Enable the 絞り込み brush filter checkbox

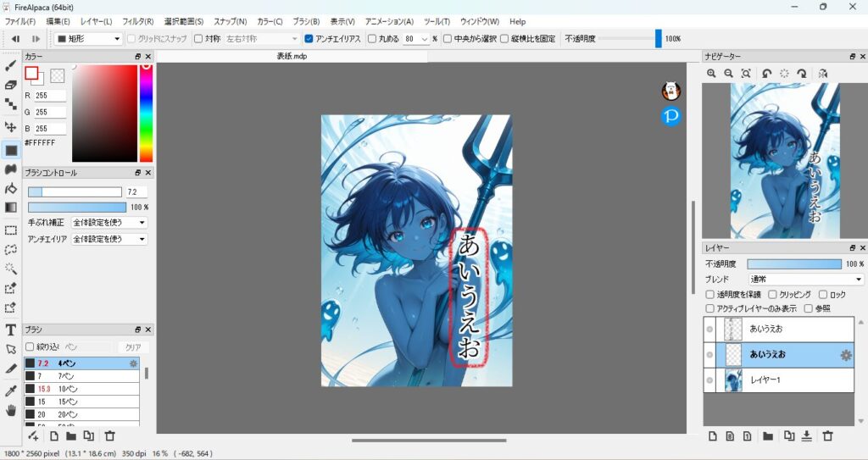pos(30,347)
